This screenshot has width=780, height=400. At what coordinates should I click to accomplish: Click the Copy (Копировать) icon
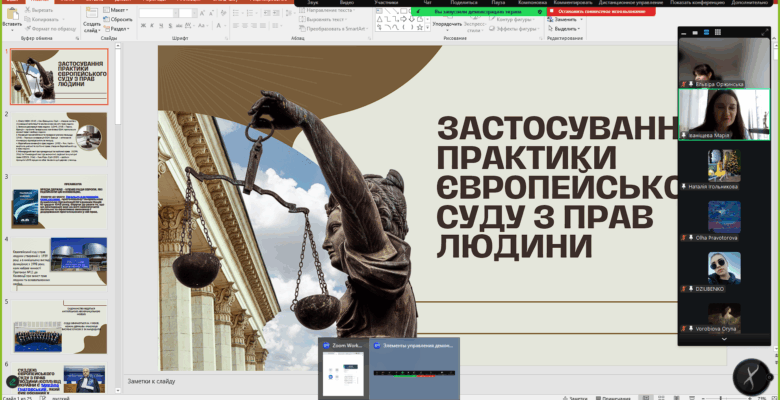(x=38, y=19)
